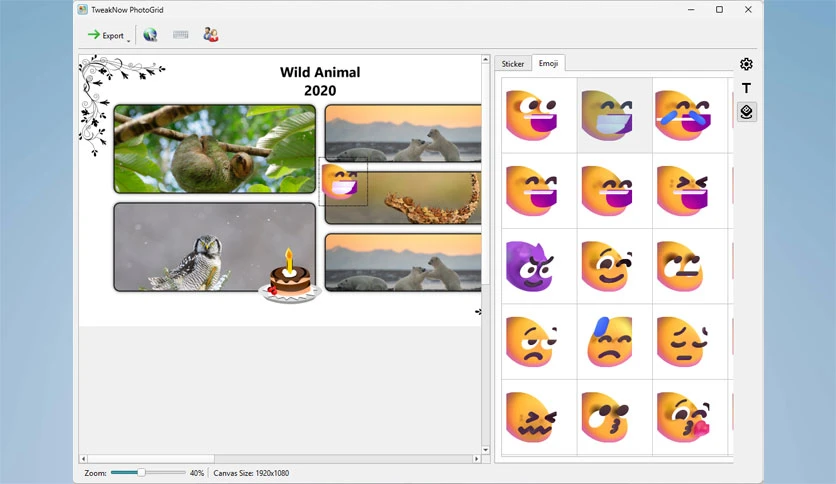Click the globe toolbar icon
The width and height of the screenshot is (836, 484).
(x=150, y=35)
